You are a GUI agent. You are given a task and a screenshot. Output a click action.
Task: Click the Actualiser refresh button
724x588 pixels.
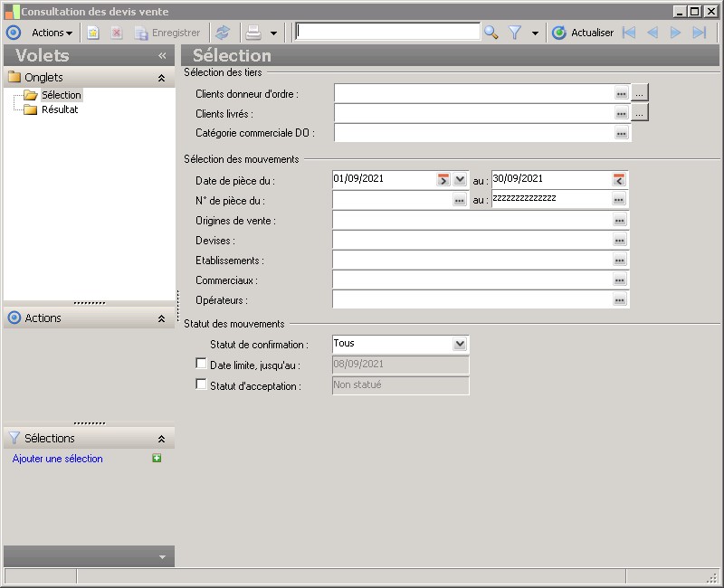[583, 33]
